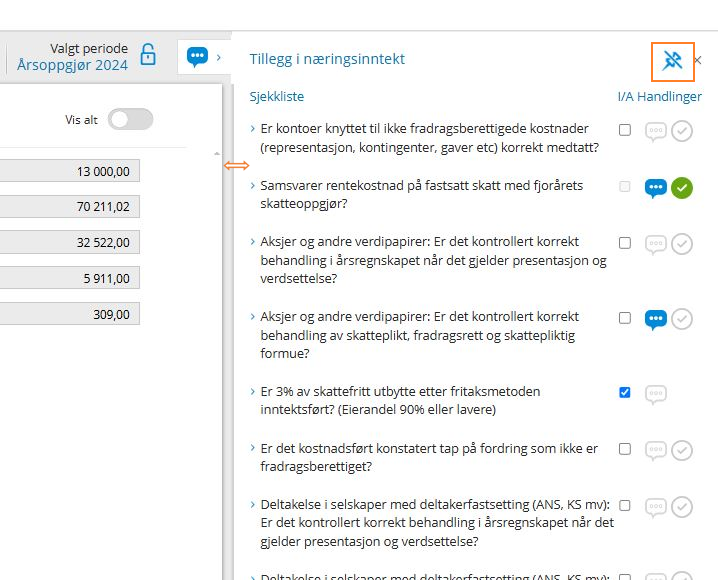Image resolution: width=718 pixels, height=580 pixels.
Task: Expand Er 3% av skattefritt utbytte item
Action: pos(253,391)
